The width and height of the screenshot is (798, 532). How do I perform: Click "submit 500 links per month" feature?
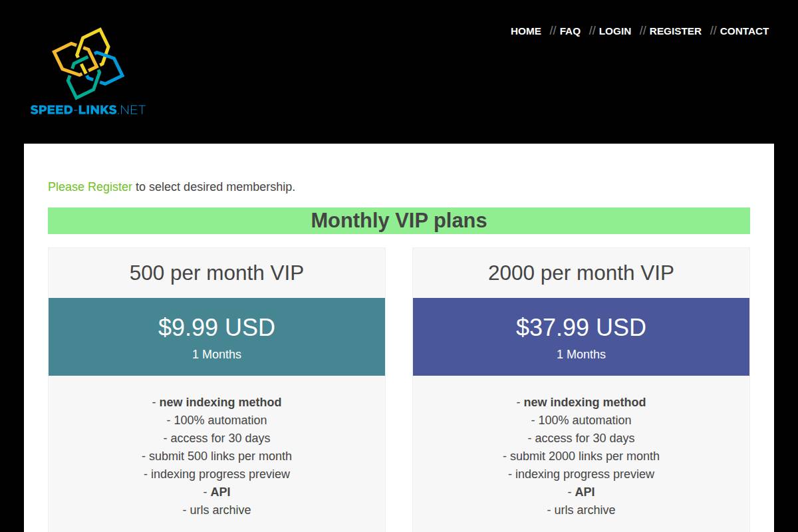tap(217, 456)
